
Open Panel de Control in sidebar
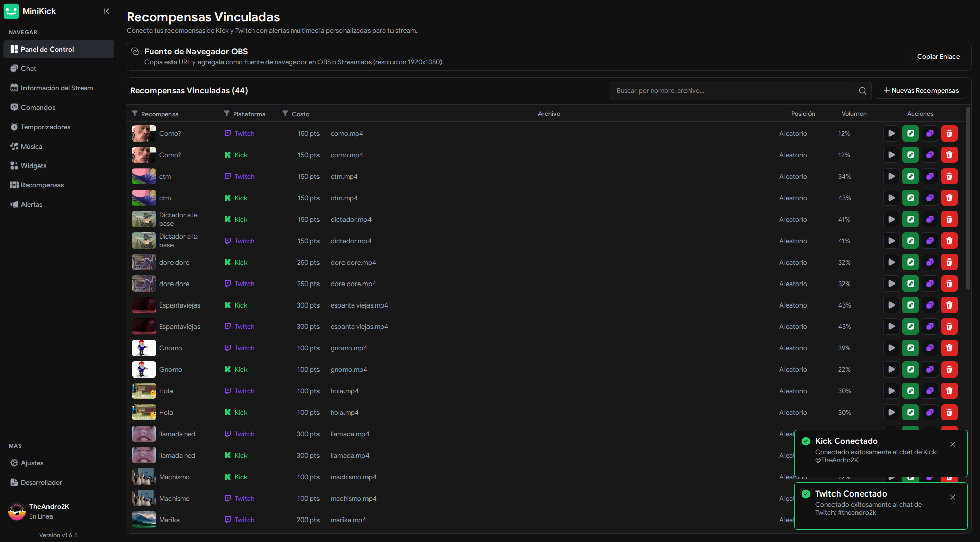coord(59,49)
